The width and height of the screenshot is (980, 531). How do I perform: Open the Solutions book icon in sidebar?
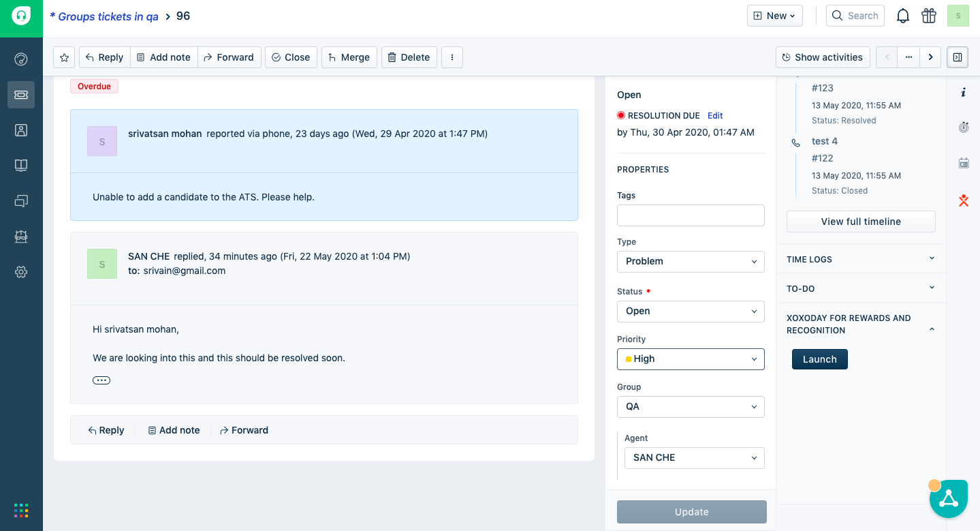21,166
